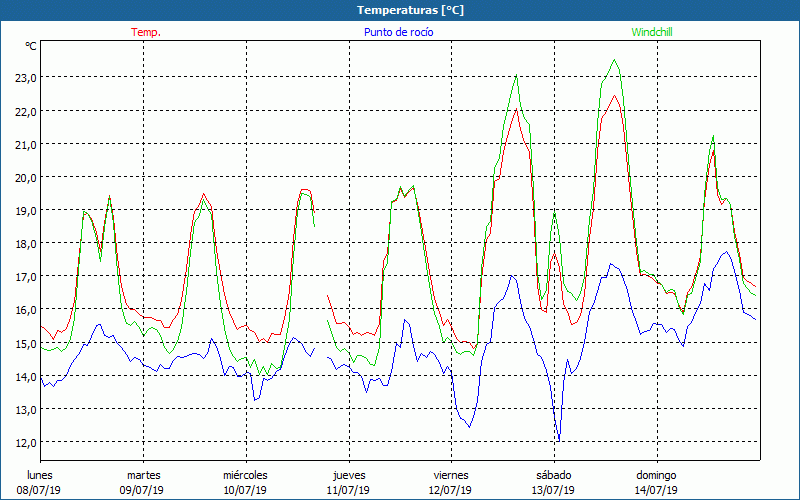
Task: Click the 'Temperaturas [°C]' chart title
Action: [x=410, y=10]
